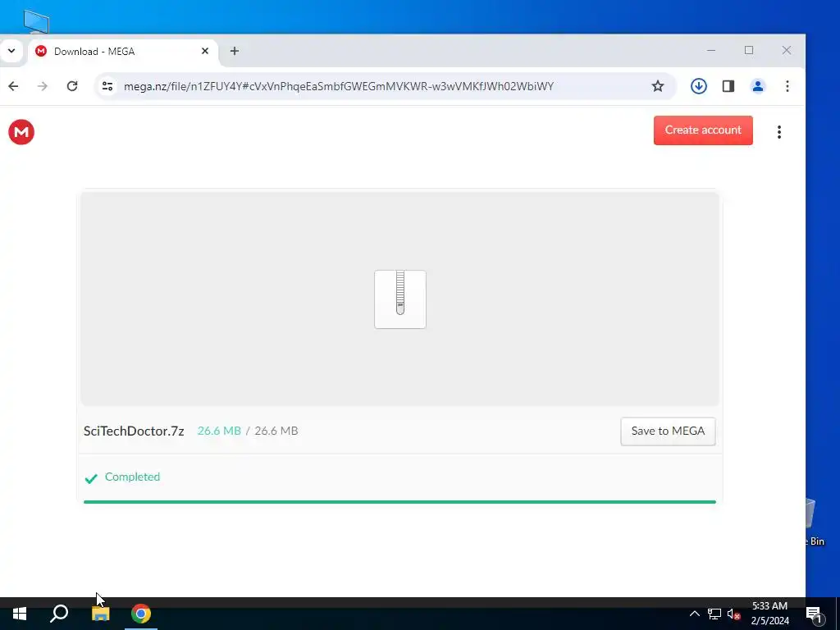Go back using browser back arrow

[13, 86]
